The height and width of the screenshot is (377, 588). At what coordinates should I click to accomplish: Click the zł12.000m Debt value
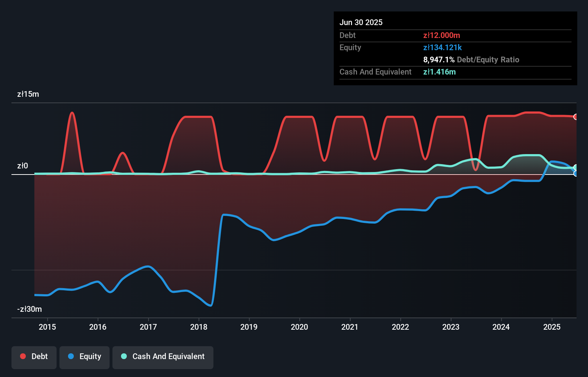(x=442, y=35)
